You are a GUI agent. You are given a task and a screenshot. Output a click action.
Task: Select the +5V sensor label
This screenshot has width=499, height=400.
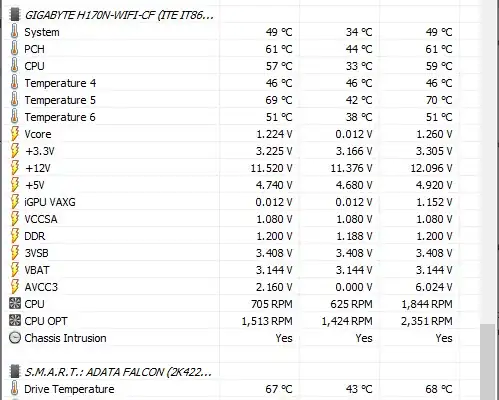pos(35,185)
